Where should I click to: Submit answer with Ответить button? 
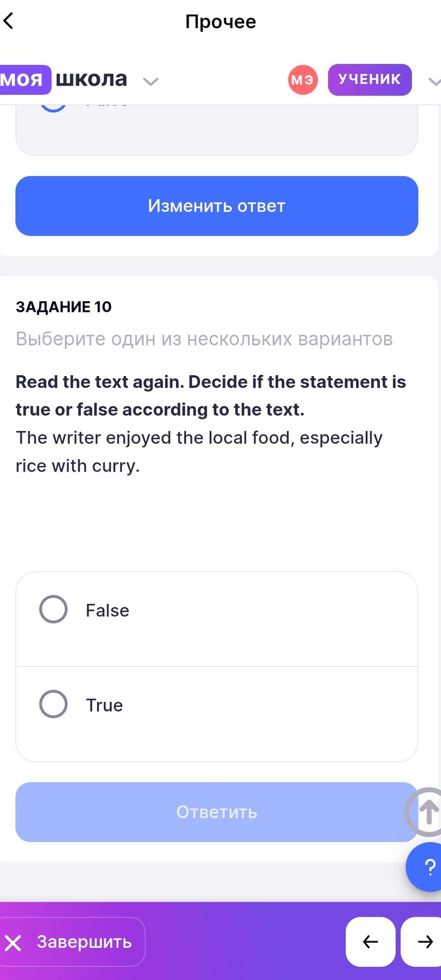point(217,812)
